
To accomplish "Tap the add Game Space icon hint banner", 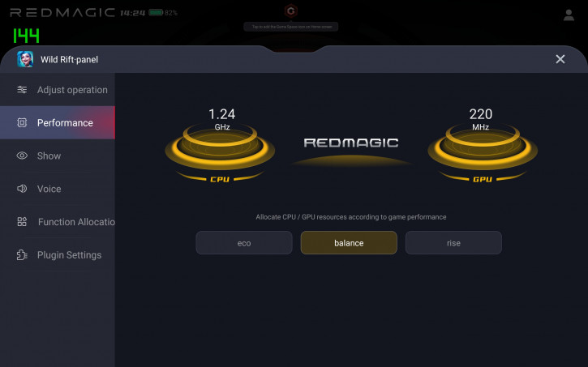I will (x=291, y=27).
